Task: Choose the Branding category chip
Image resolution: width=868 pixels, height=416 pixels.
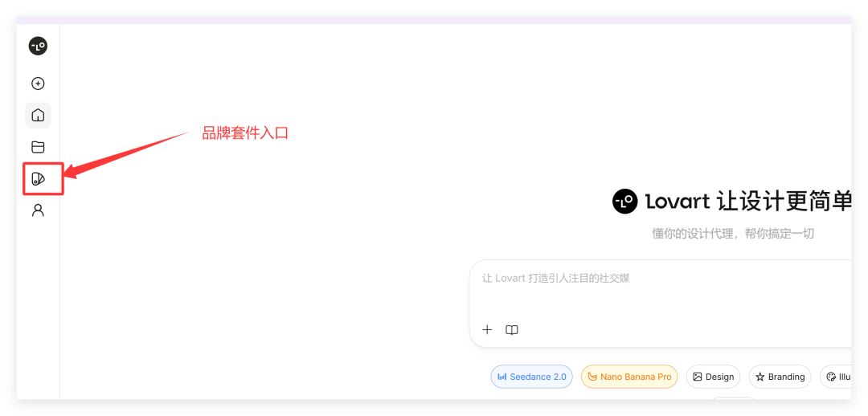Action: [780, 377]
